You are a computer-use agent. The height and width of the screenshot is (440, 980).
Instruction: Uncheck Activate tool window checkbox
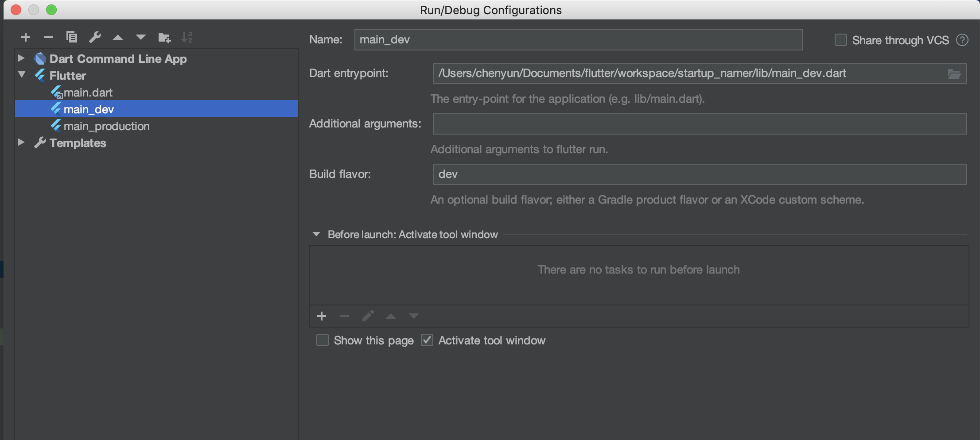427,340
